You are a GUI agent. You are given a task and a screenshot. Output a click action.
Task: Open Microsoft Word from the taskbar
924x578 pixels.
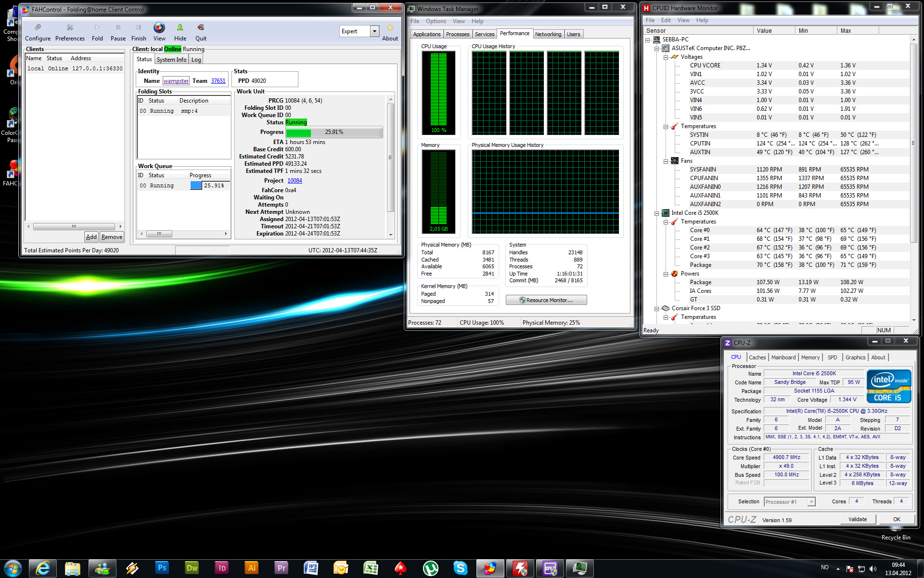pyautogui.click(x=311, y=568)
